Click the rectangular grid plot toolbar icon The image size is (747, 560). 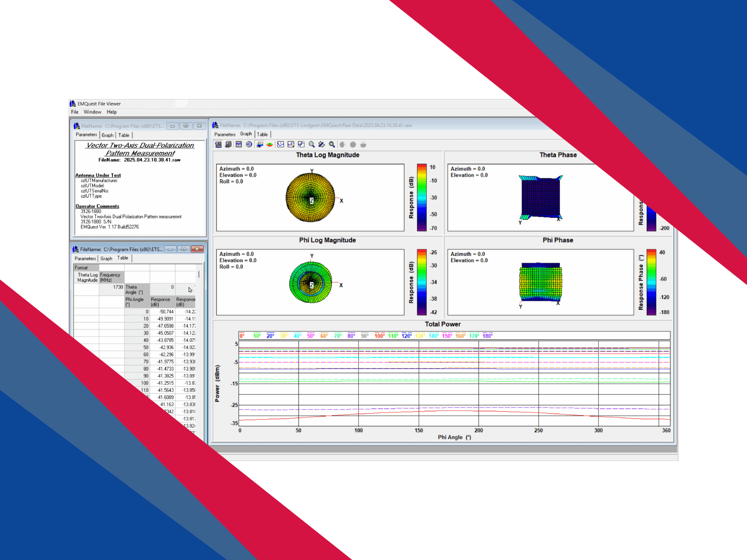pyautogui.click(x=239, y=145)
